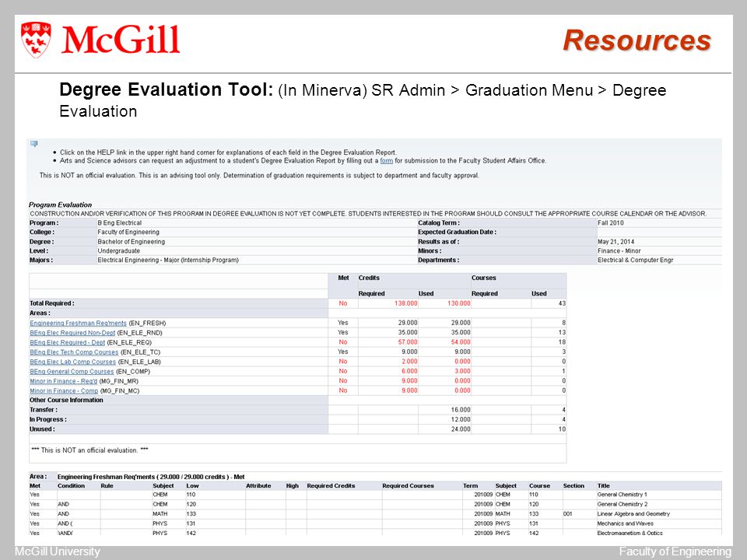Click the blue info speech bubble icon
The height and width of the screenshot is (560, 747).
coord(34,144)
